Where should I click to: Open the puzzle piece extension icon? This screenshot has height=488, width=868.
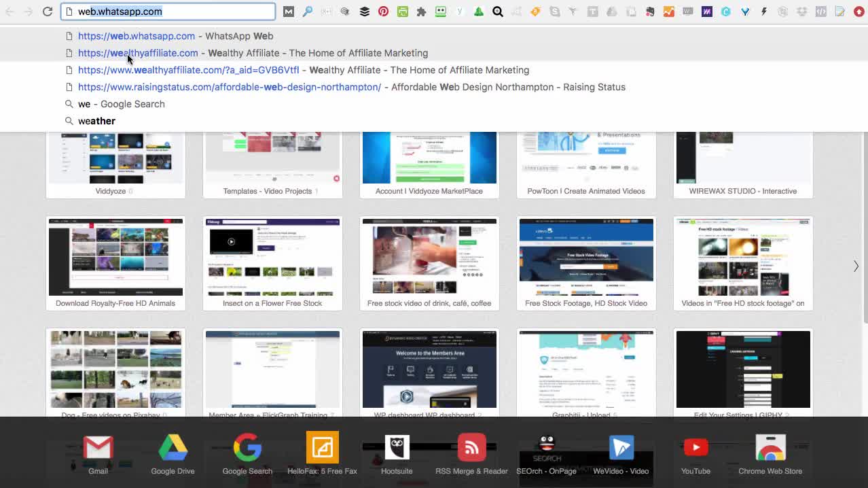pyautogui.click(x=422, y=12)
